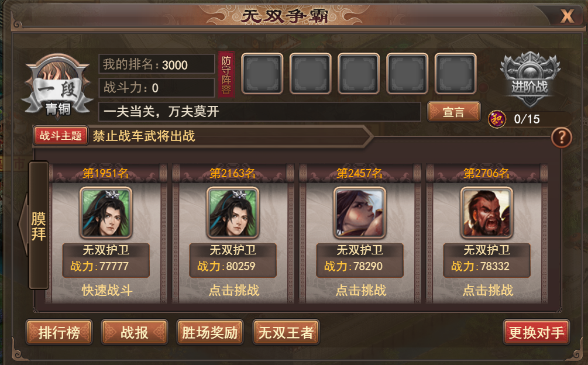
Task: Click the question mark help icon
Action: pos(561,137)
